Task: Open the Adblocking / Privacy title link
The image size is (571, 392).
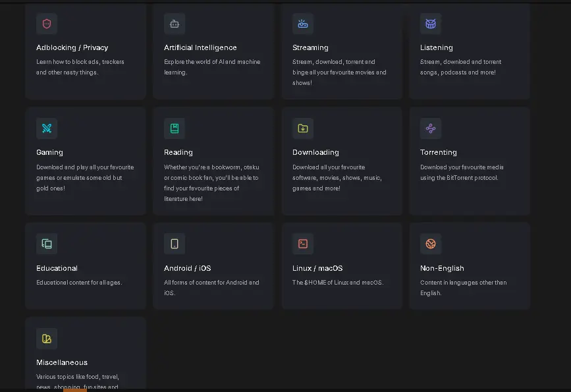Action: 72,47
